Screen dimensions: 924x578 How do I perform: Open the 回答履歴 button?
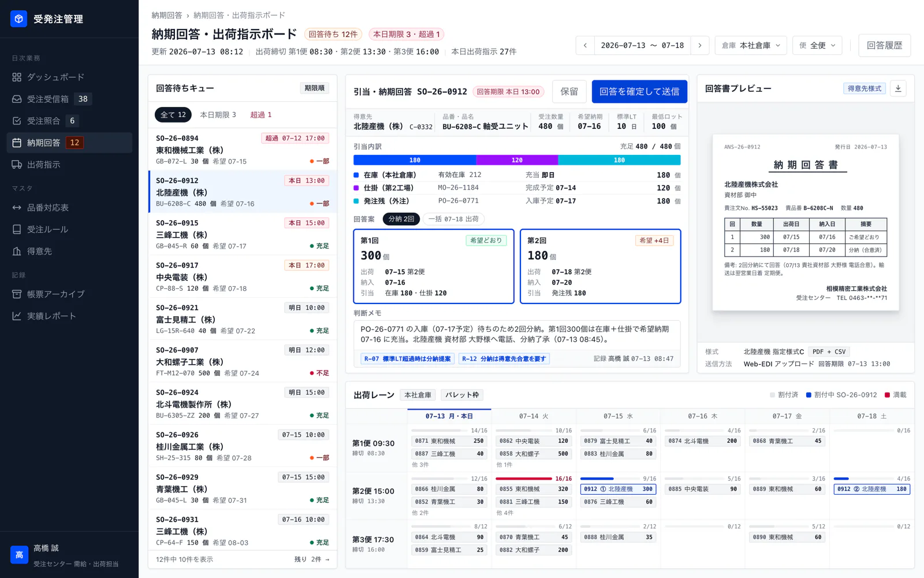pos(884,45)
